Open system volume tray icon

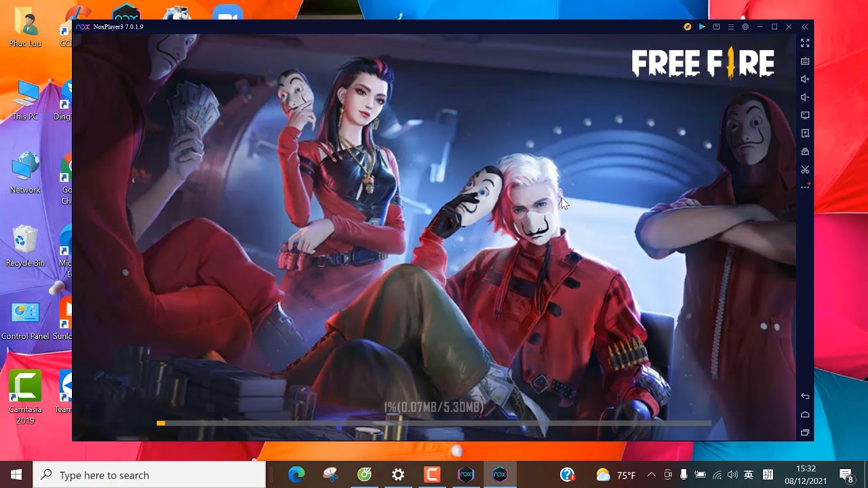(x=733, y=475)
